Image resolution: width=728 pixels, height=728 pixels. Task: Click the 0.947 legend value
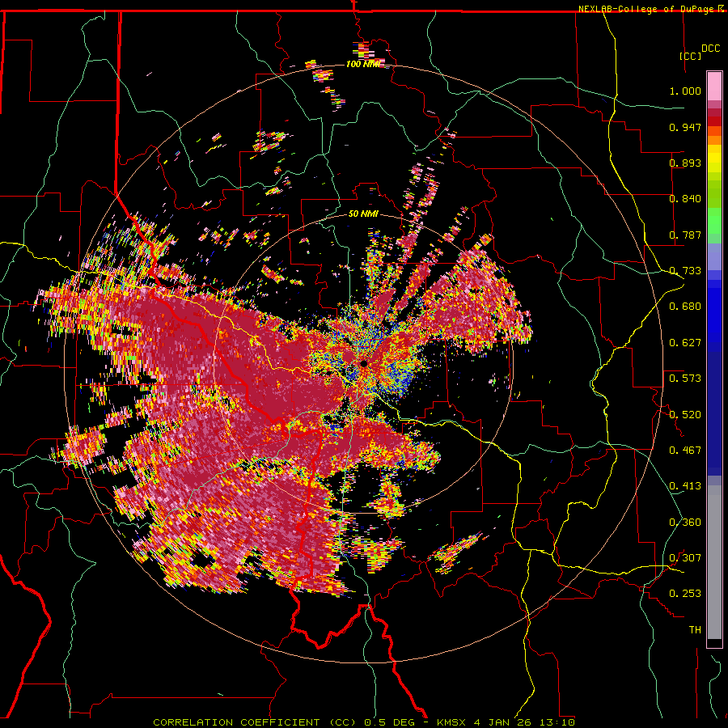point(685,127)
